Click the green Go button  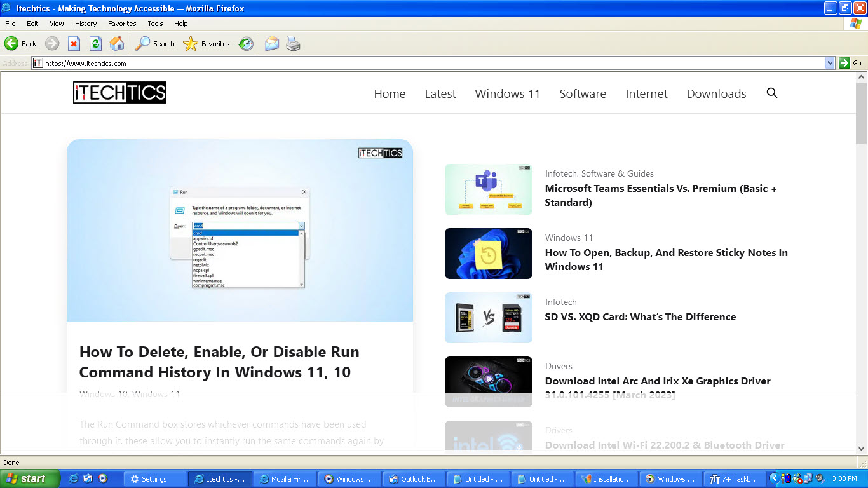[x=851, y=63]
